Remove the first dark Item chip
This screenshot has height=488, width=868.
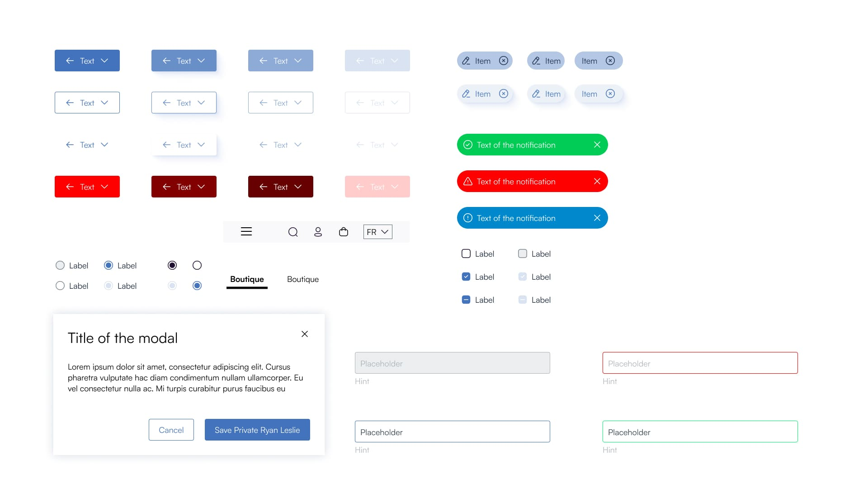pos(504,61)
